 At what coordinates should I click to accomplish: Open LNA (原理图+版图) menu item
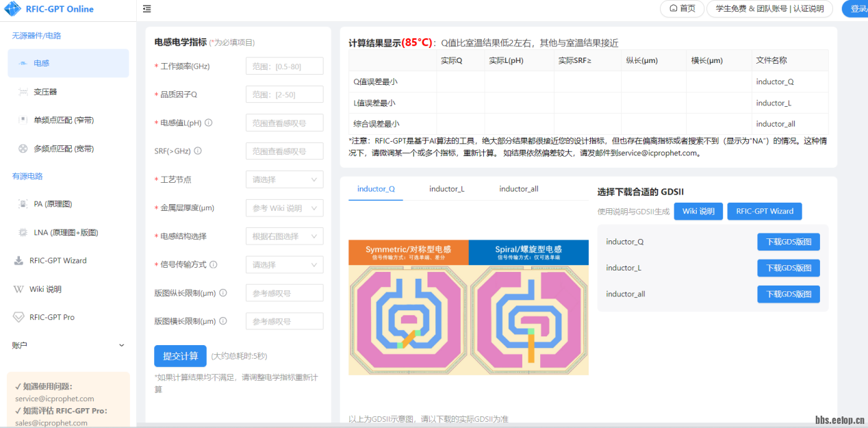point(68,233)
